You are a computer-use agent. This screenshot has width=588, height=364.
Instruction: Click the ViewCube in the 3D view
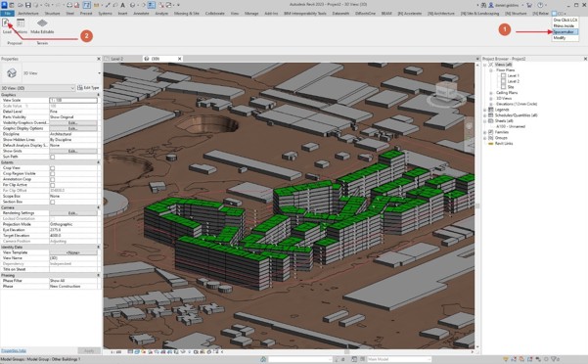(446, 92)
